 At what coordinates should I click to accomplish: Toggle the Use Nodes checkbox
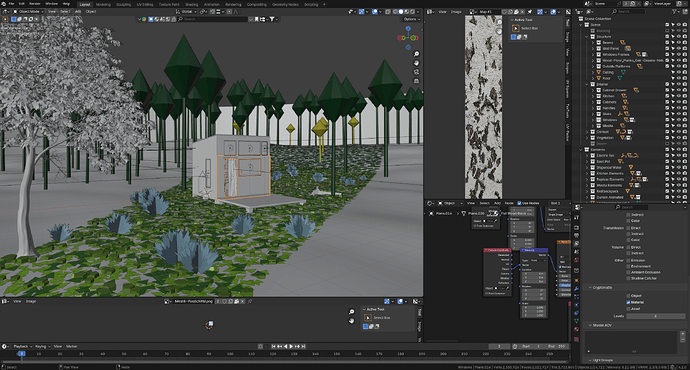519,203
